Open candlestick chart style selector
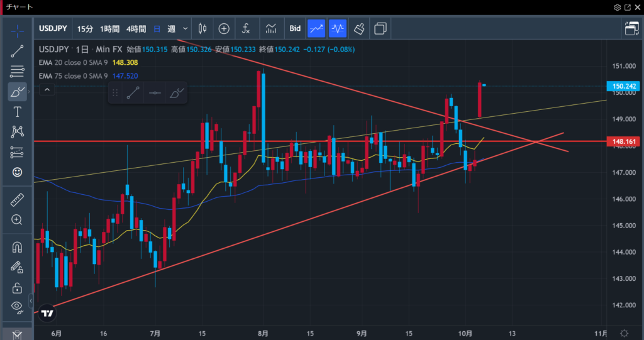 click(x=202, y=28)
